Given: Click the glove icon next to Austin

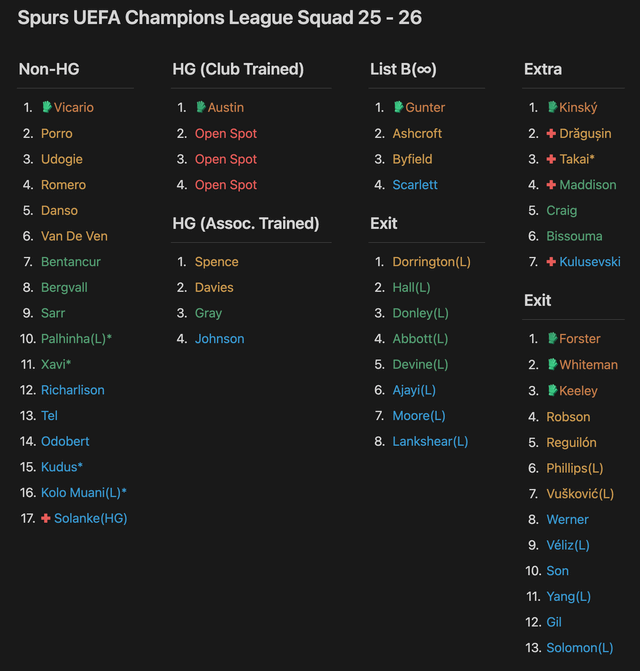Looking at the screenshot, I should pyautogui.click(x=200, y=107).
